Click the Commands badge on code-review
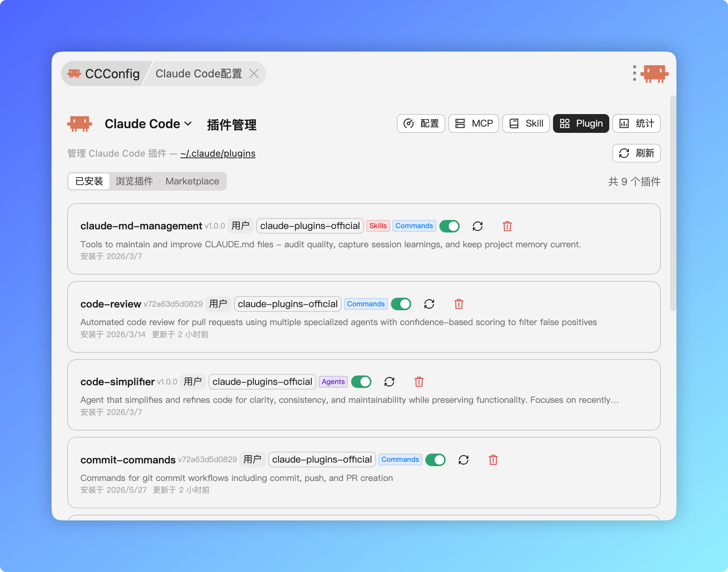 [x=366, y=304]
